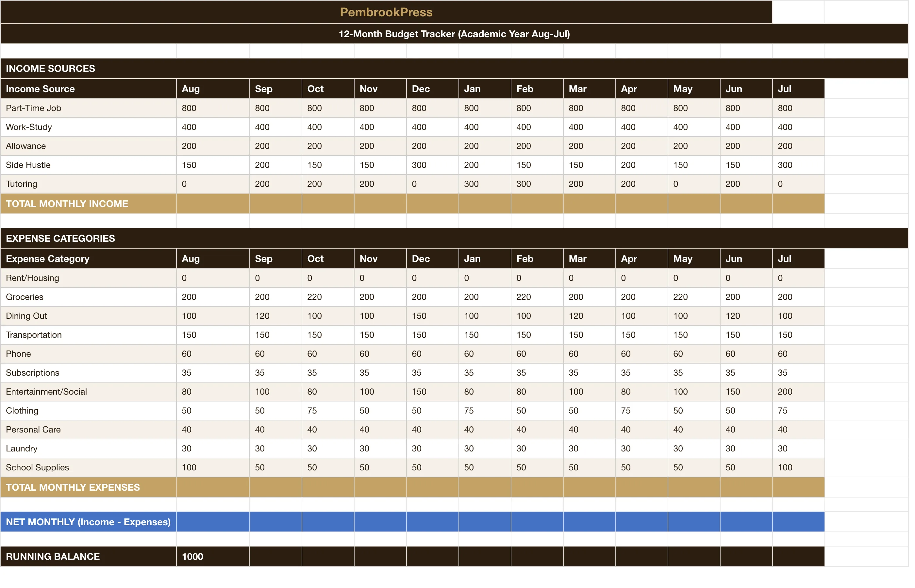Image resolution: width=915 pixels, height=588 pixels.
Task: Click Side Hustle Aug value 150
Action: (x=213, y=165)
